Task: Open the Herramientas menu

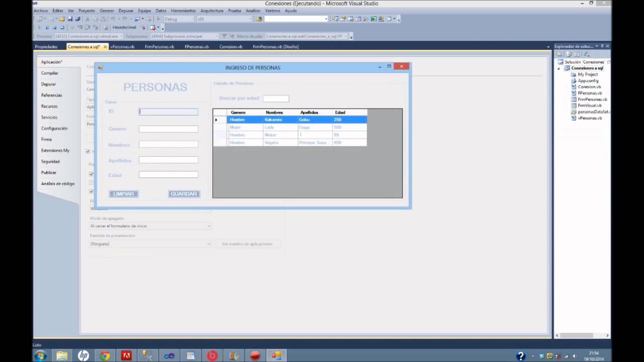Action: (183, 11)
